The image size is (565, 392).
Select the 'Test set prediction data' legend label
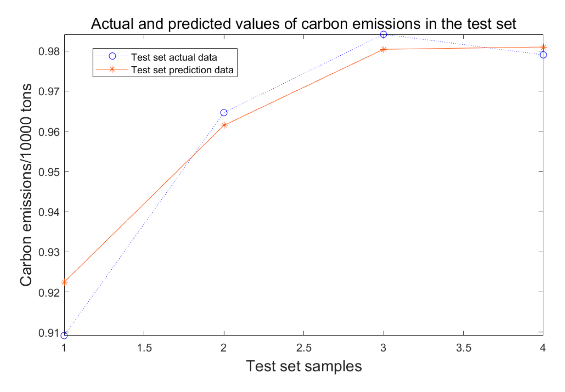tap(182, 70)
